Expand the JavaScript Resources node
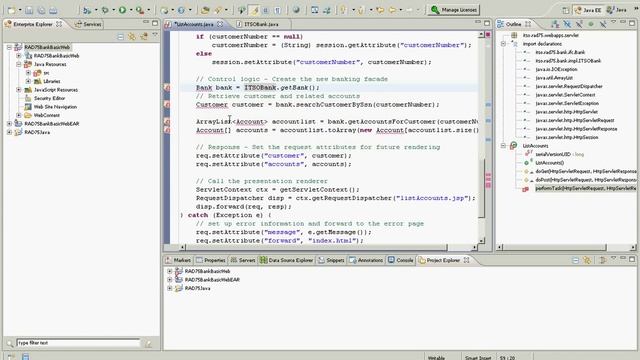 (19, 90)
